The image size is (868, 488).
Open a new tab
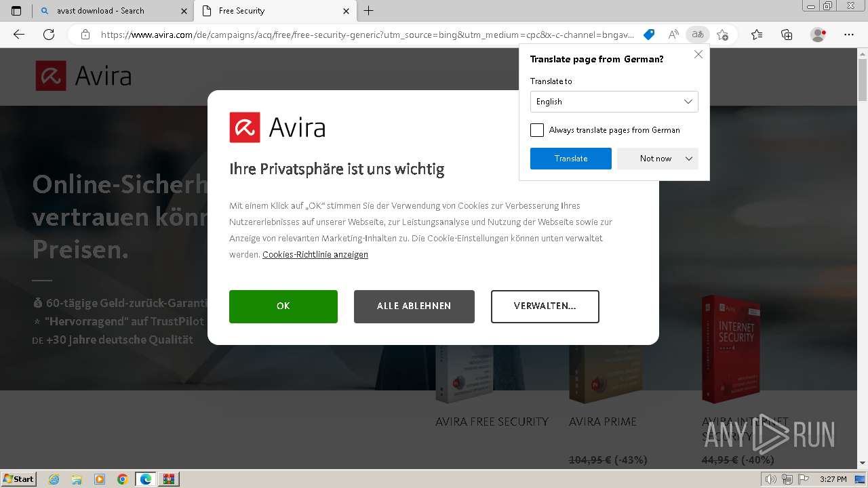368,11
